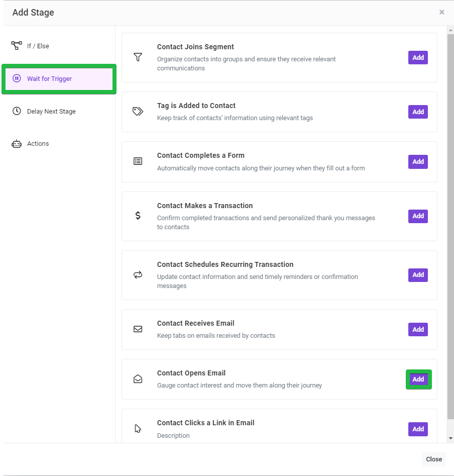Viewport: 454px width, 476px height.
Task: Add the Contact Makes a Transaction trigger
Action: click(418, 216)
